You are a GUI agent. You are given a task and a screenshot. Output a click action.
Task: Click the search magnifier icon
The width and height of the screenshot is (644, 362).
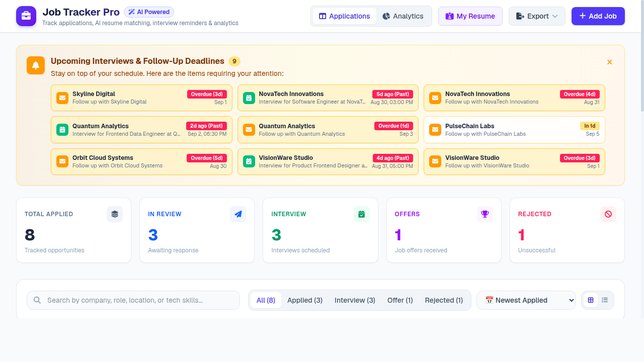(x=37, y=300)
